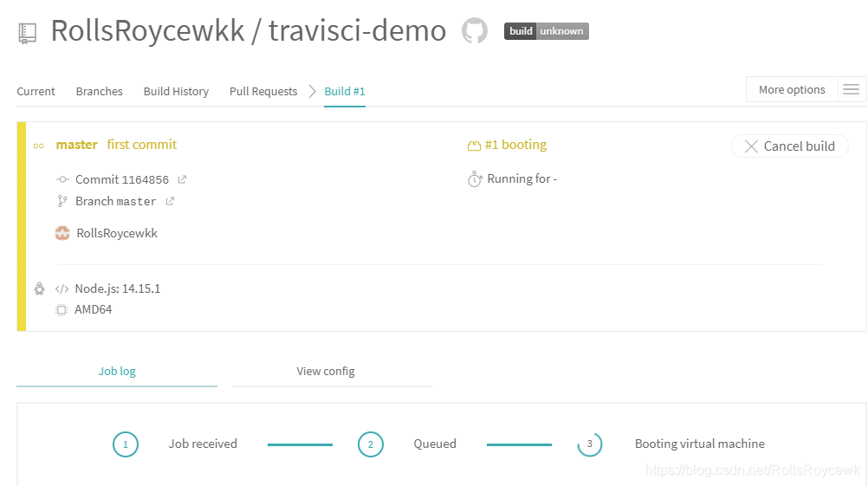This screenshot has height=486, width=868.
Task: Click the Linux penguin OS icon
Action: click(x=39, y=288)
